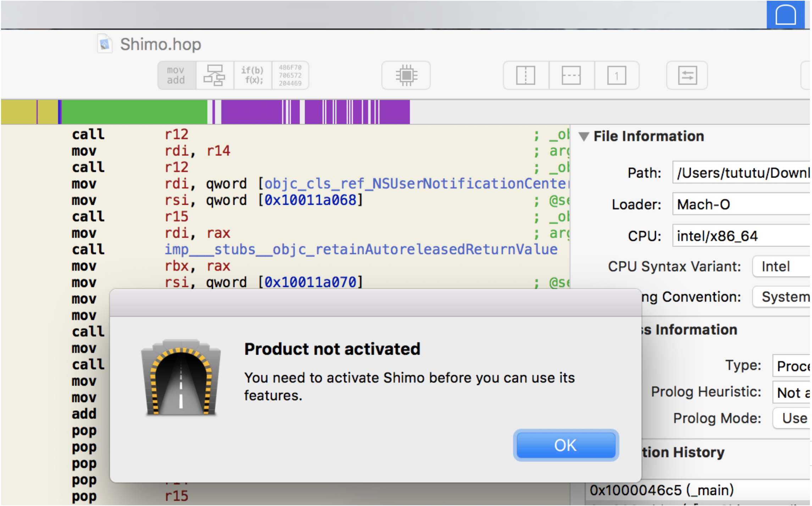Image resolution: width=812 pixels, height=506 pixels.
Task: Open the Calling Convention System dropdown
Action: (782, 297)
